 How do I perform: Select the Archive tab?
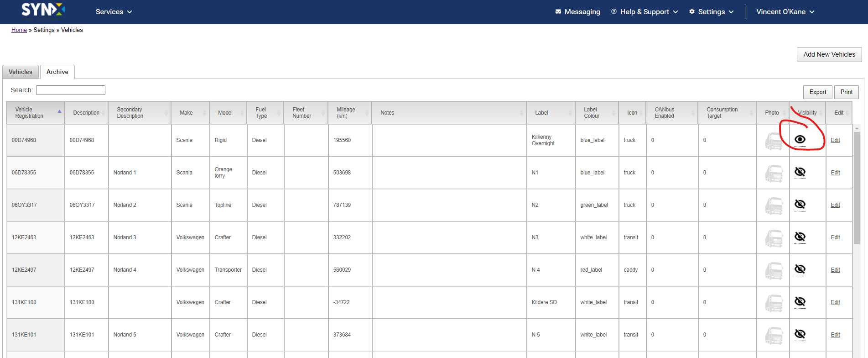pyautogui.click(x=57, y=72)
